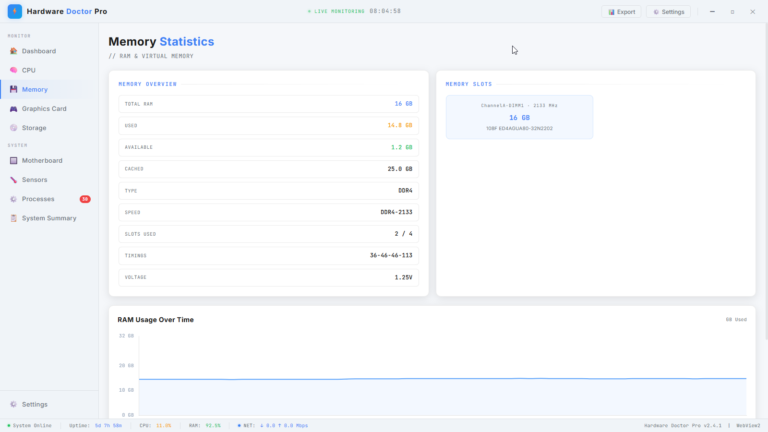Click the Processes red count badge
Image resolution: width=768 pixels, height=432 pixels.
(85, 199)
